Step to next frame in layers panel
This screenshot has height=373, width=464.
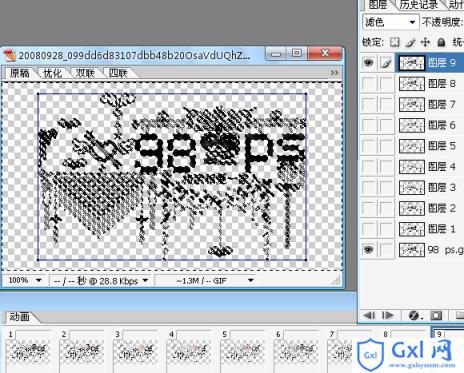387,315
